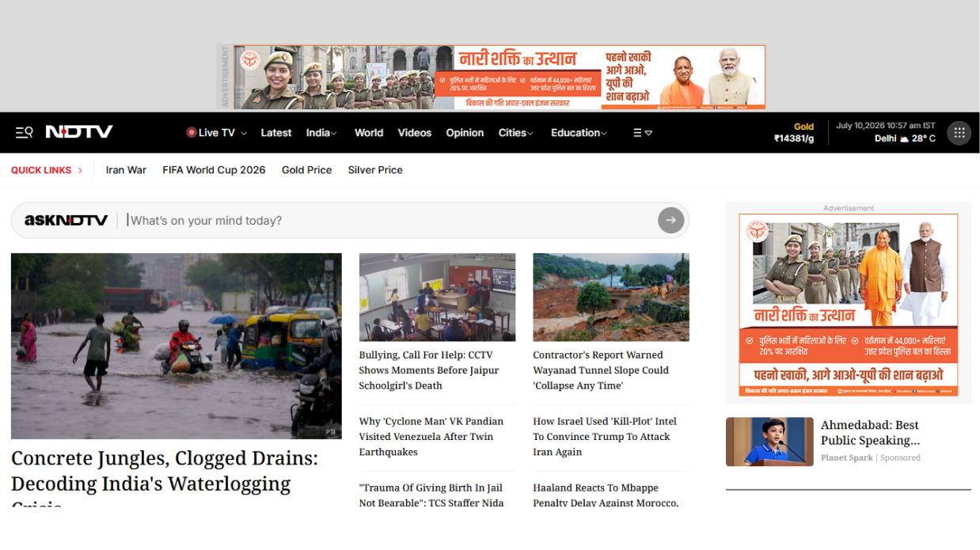Click the Delhi 28° C weather text
This screenshot has width=980, height=550.
tap(905, 138)
